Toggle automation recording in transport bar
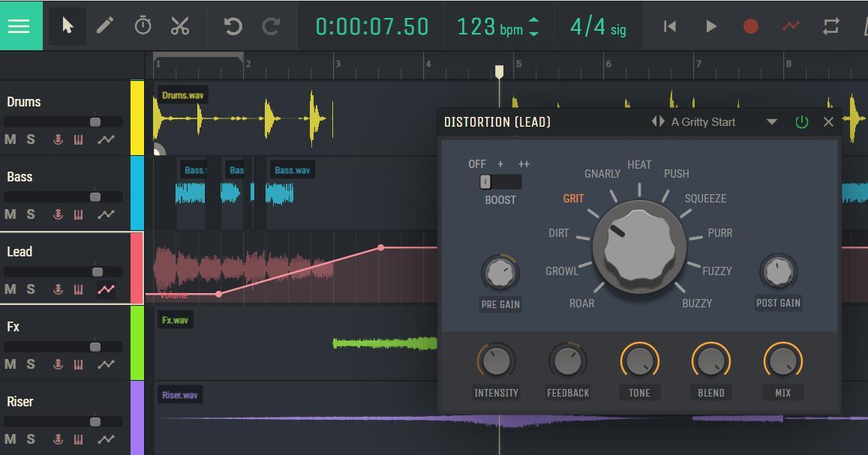 pos(791,26)
